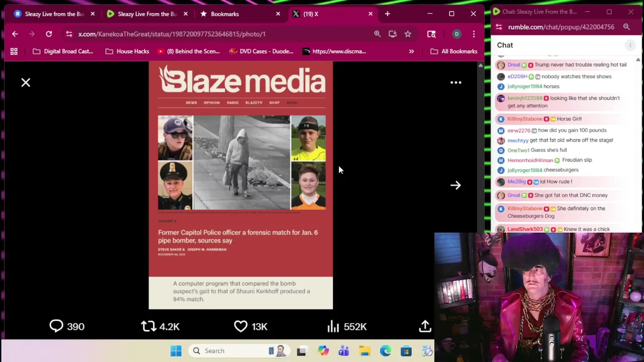Click username KillroyStabone on Horse Girl! message

[x=525, y=119]
